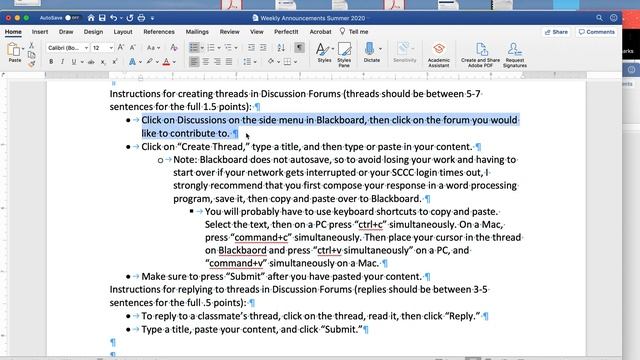Select the Format Painter brush icon
This screenshot has width=640, height=360.
click(x=31, y=64)
